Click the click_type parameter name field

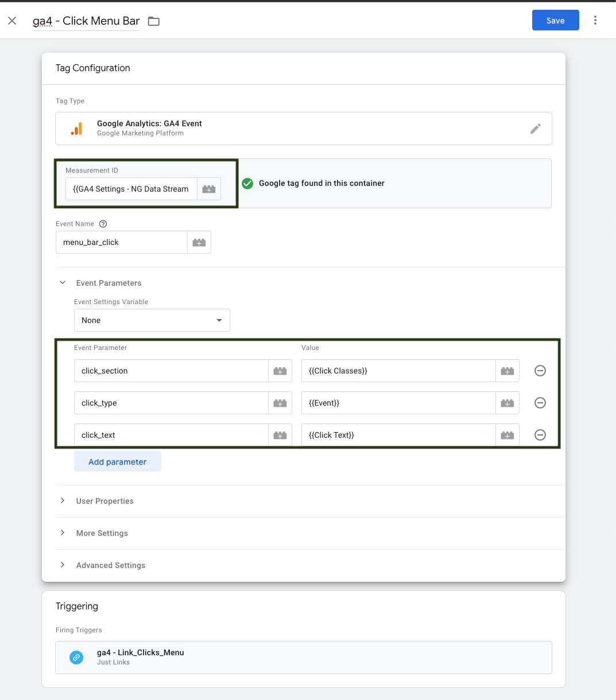coord(171,403)
